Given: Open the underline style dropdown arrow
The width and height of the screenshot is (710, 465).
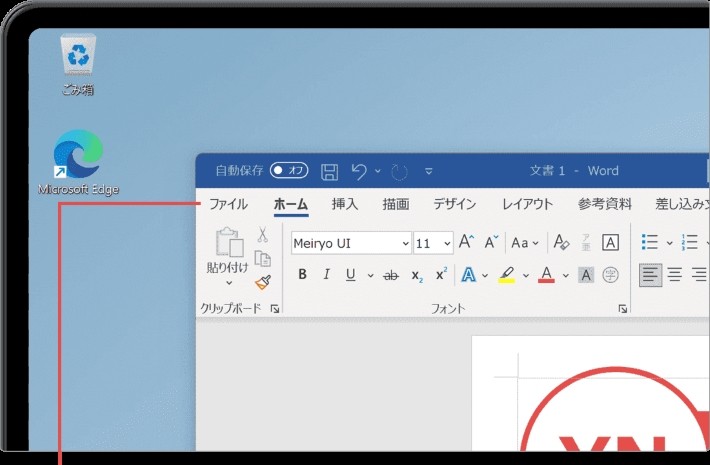Looking at the screenshot, I should tap(370, 275).
